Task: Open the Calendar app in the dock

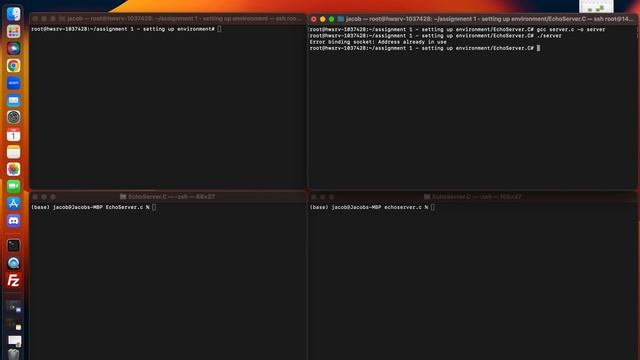Action: (x=13, y=135)
